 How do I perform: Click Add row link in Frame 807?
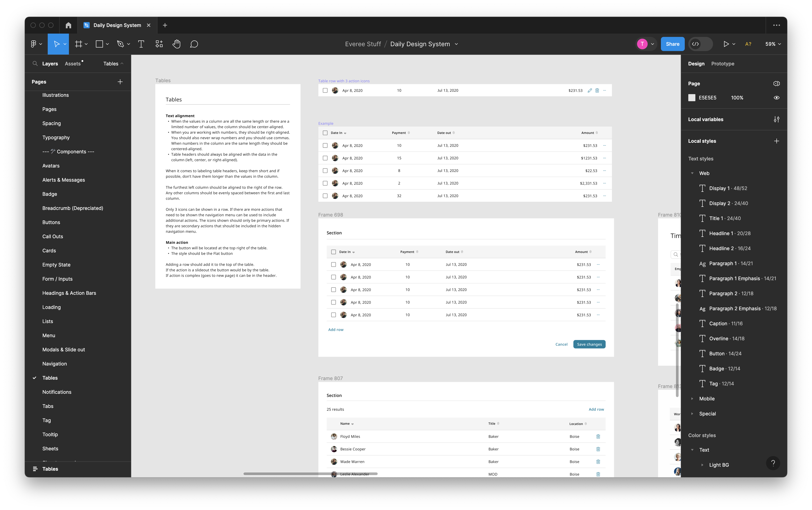click(596, 409)
